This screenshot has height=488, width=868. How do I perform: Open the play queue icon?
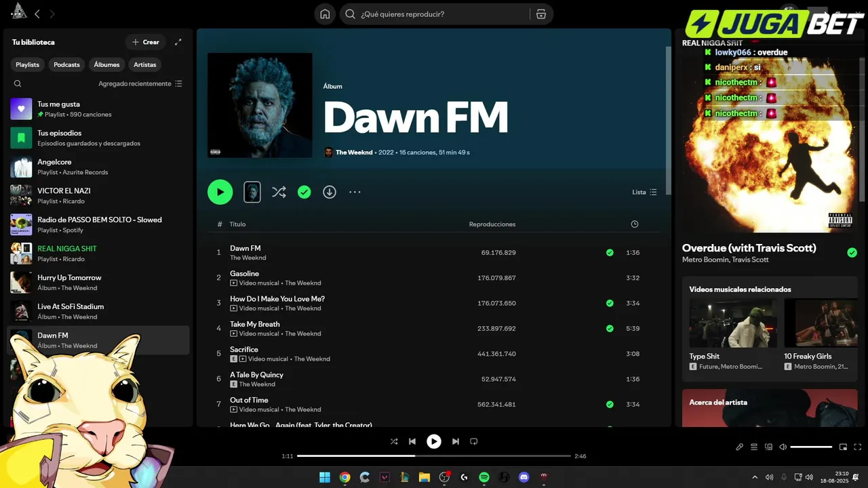(754, 447)
